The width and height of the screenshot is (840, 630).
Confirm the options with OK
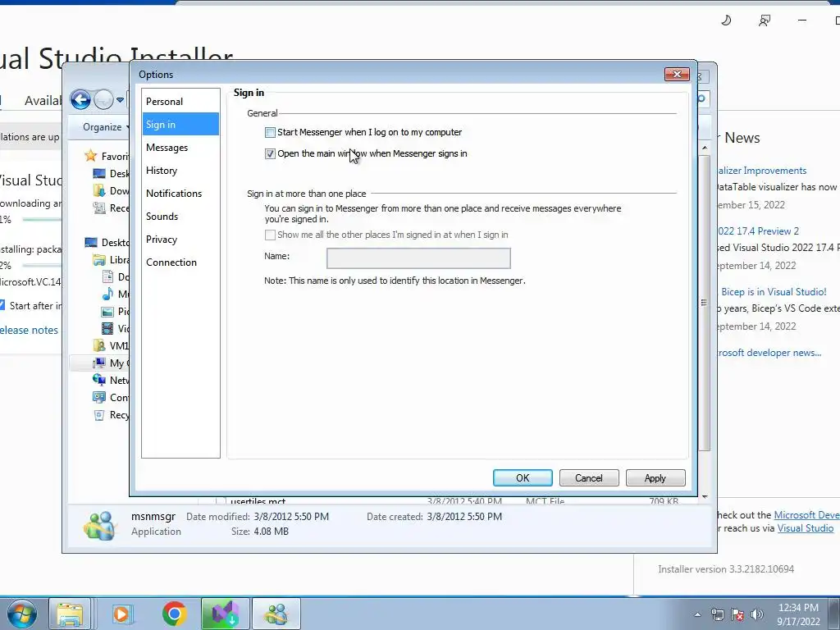point(523,478)
